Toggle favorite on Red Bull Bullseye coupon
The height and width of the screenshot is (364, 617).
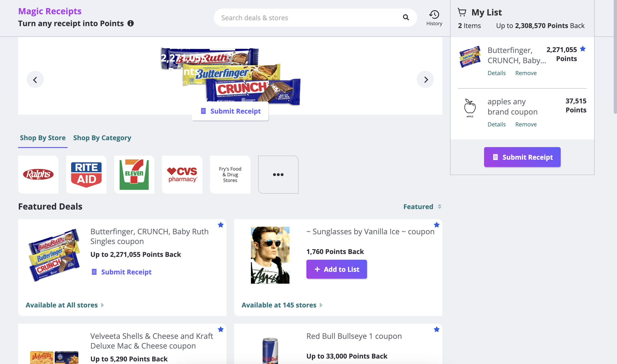436,329
